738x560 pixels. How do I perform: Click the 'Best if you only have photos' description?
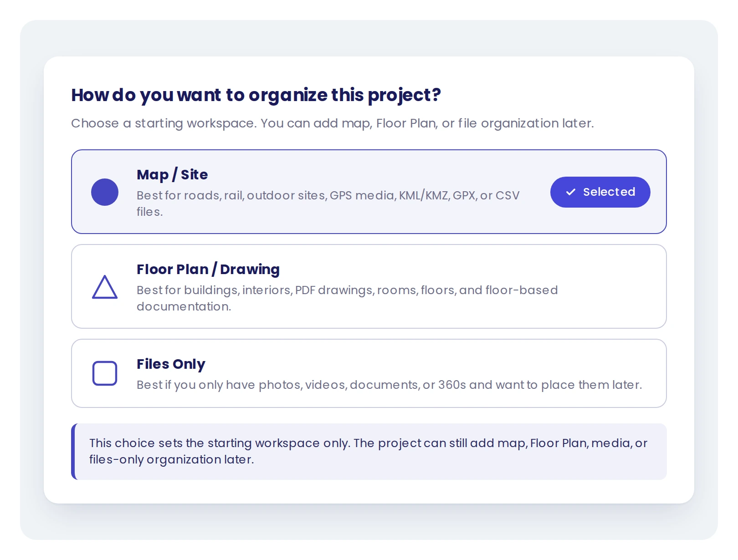click(389, 385)
